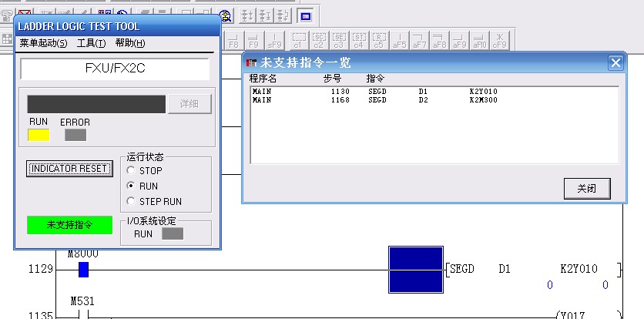
Task: Click the aF5 ladder symbol icon
Action: point(399,40)
